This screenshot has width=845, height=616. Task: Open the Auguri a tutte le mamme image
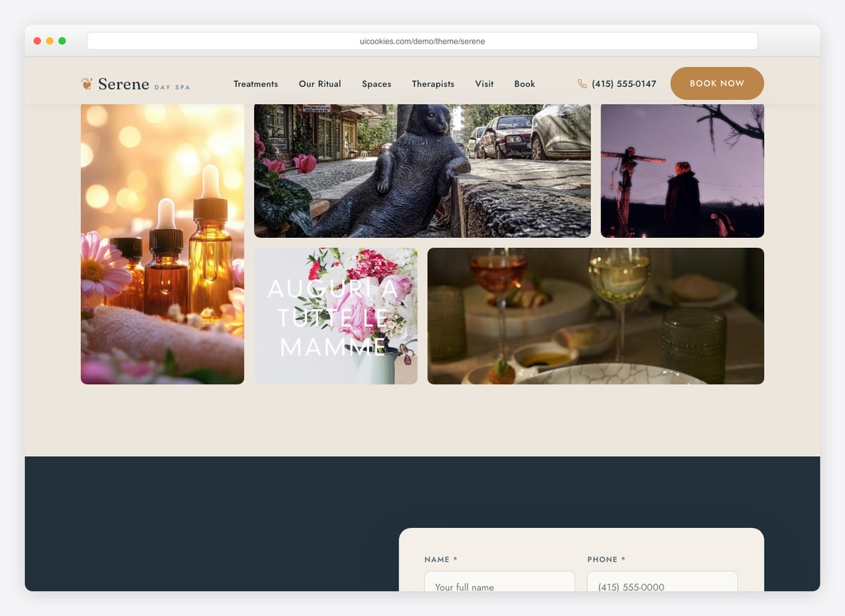(x=336, y=316)
